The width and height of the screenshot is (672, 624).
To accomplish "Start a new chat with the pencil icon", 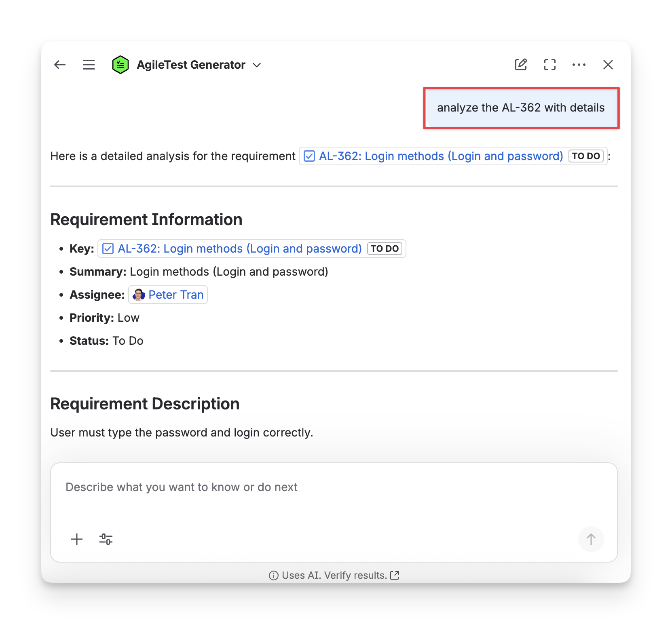I will (521, 65).
